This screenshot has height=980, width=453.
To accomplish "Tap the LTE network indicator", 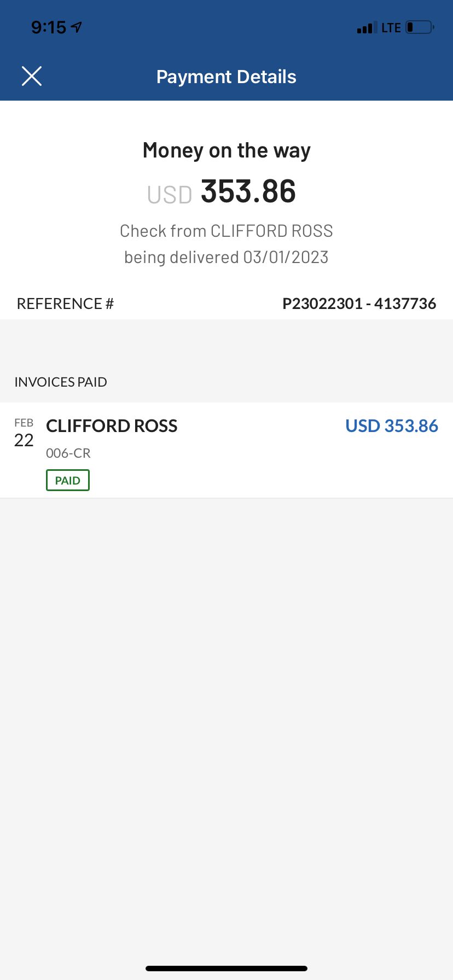I will (391, 27).
